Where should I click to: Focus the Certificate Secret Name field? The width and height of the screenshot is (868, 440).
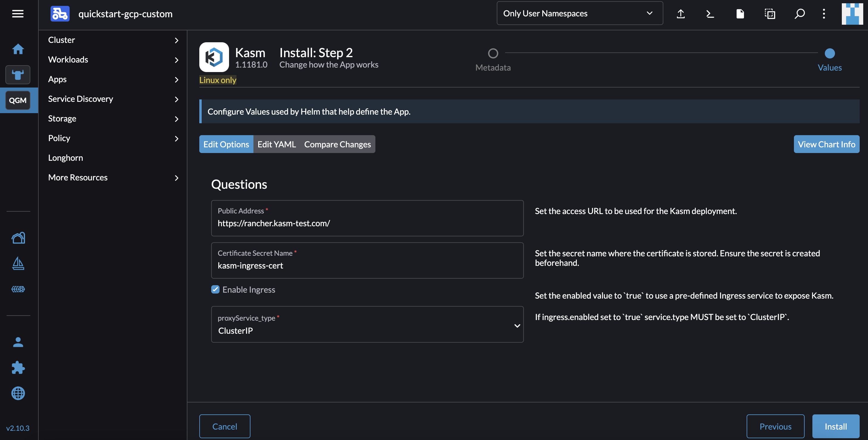coord(367,260)
